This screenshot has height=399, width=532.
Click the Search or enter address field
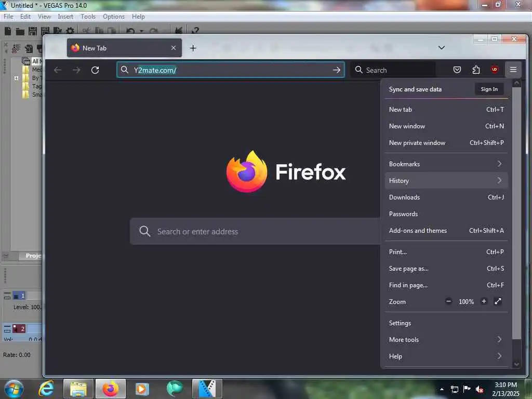tap(255, 231)
